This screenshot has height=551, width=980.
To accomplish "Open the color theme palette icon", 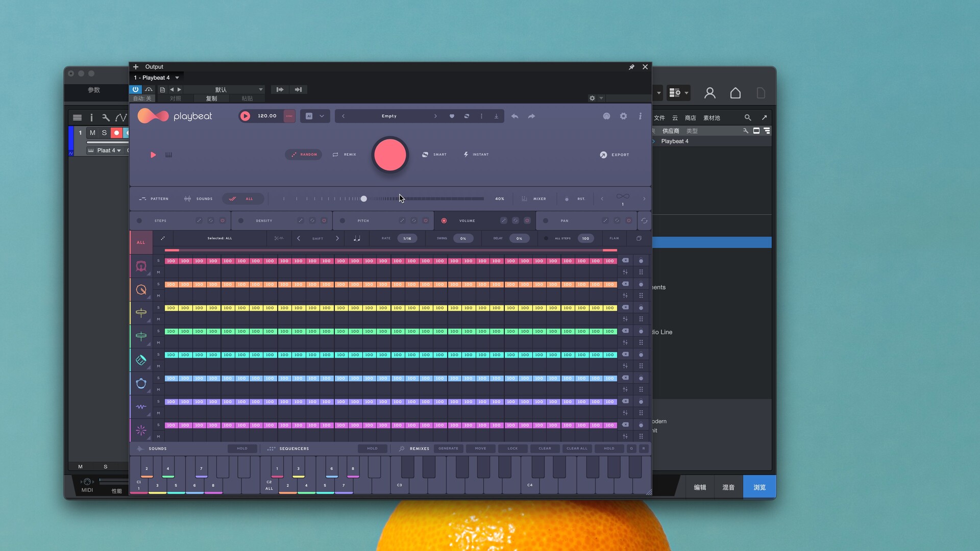I will coord(606,116).
